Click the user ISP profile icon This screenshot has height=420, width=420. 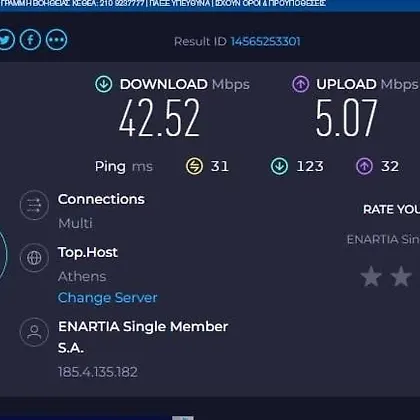coord(34,332)
